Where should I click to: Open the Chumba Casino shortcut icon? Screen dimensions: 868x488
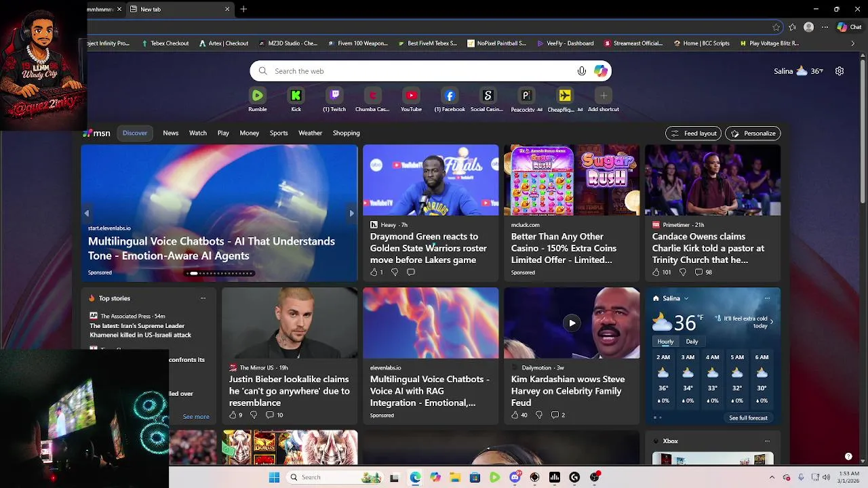tap(372, 96)
